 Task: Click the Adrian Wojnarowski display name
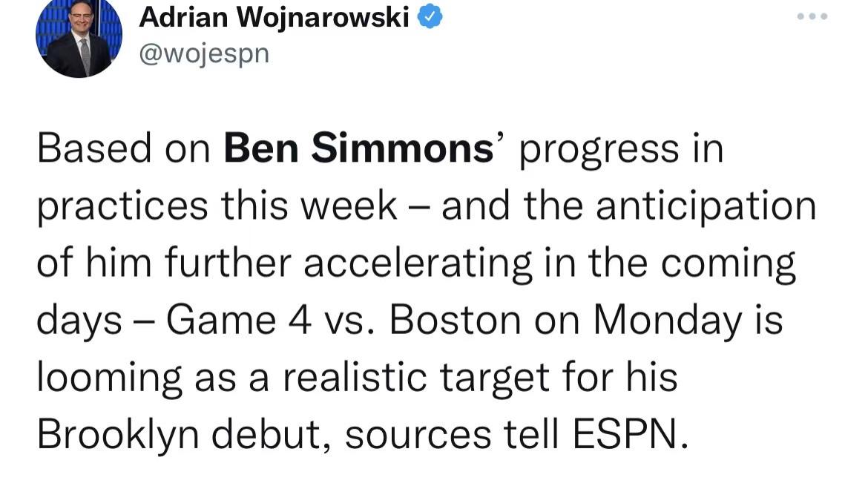tap(274, 16)
